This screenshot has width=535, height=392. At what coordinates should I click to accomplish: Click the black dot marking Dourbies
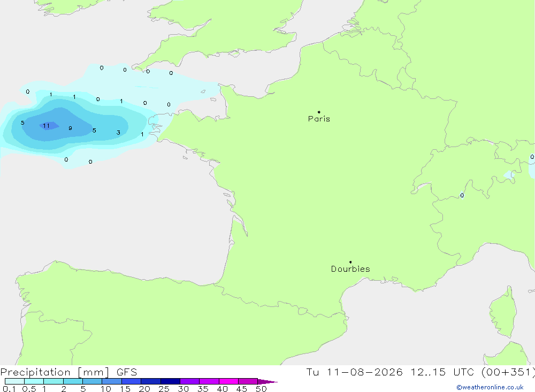[350, 262]
